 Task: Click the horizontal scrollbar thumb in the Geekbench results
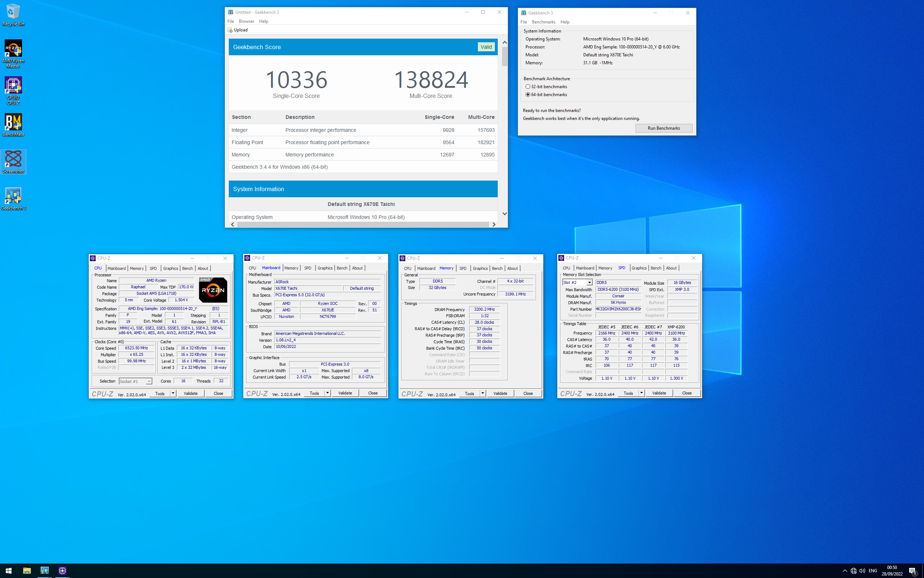pyautogui.click(x=363, y=224)
